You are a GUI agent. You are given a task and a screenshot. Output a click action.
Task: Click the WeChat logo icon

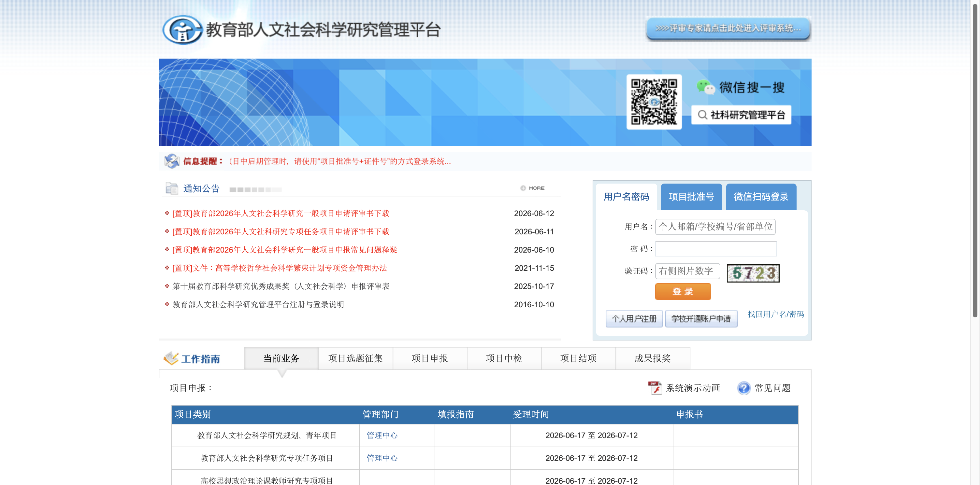click(x=706, y=88)
